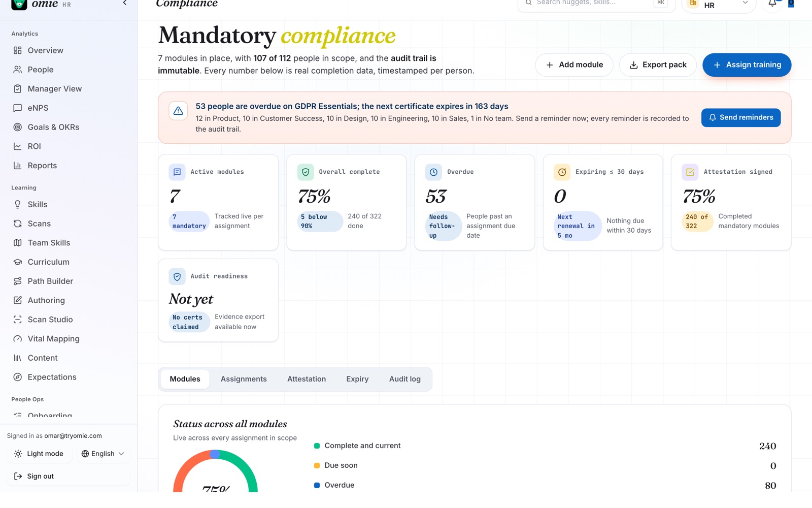Open Onboarding in the sidebar
Screen dimensions: 812x508
69,415
